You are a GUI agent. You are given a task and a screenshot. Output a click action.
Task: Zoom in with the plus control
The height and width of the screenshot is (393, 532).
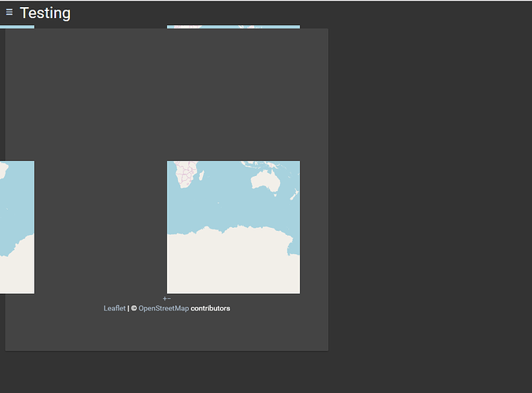[164, 299]
